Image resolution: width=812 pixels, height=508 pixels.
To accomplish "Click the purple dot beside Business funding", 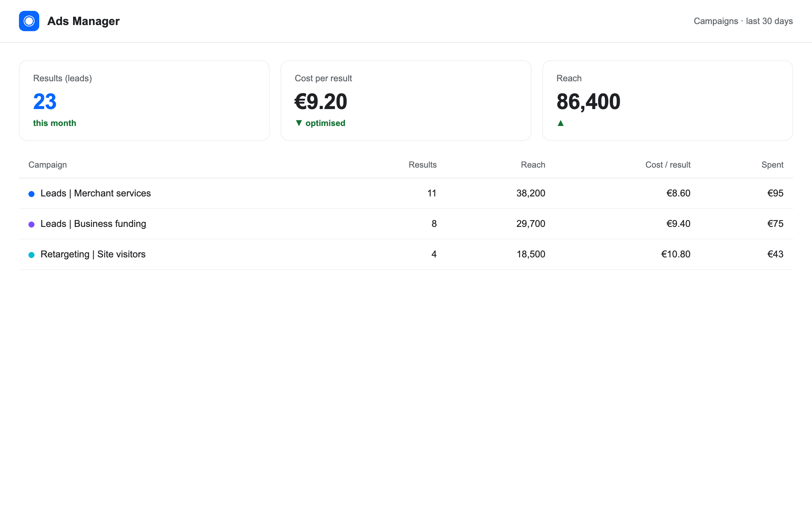I will 31,225.
